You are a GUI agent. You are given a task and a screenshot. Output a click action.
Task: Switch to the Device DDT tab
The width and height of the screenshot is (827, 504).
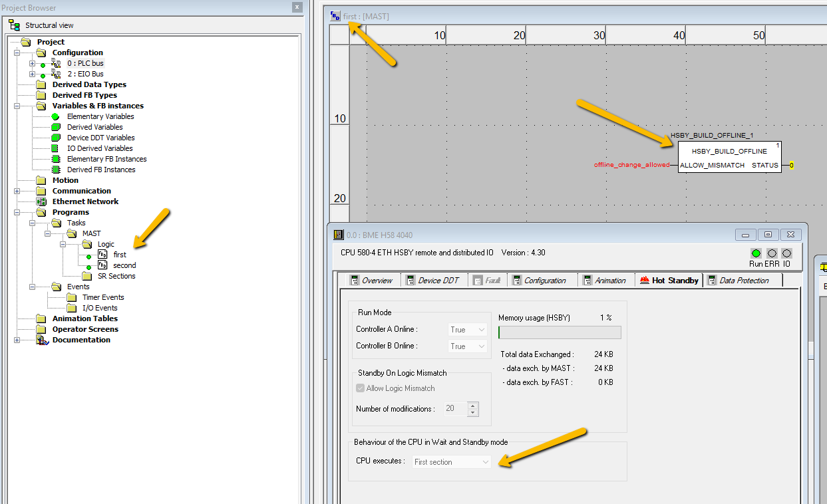click(x=433, y=281)
